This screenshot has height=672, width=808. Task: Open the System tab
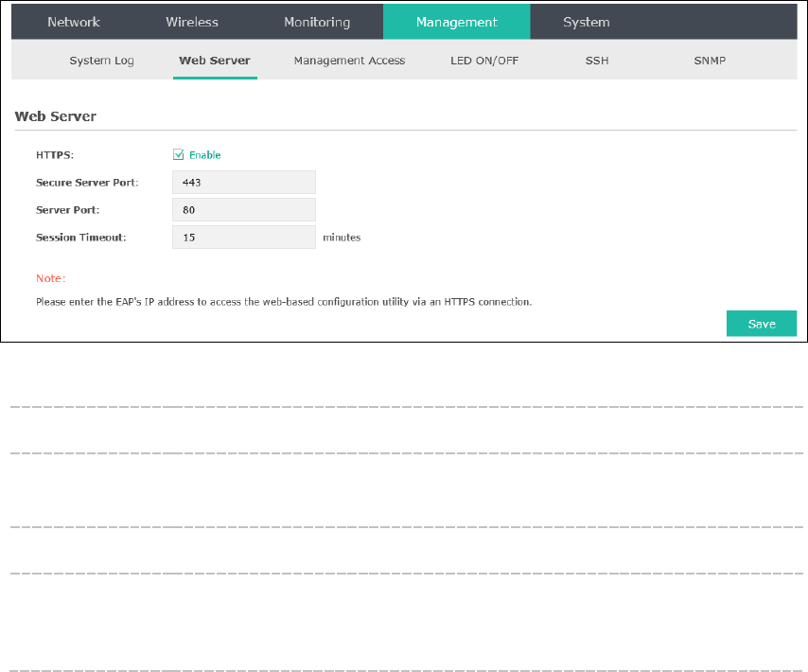click(587, 22)
